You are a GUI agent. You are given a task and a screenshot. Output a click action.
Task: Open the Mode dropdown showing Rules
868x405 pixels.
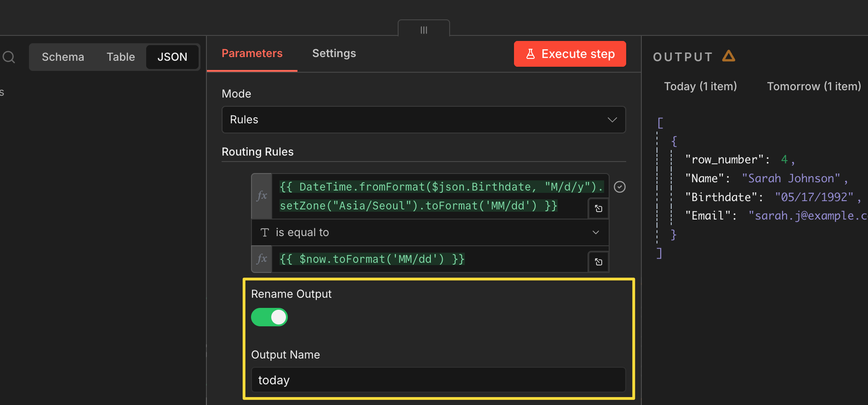(x=423, y=120)
